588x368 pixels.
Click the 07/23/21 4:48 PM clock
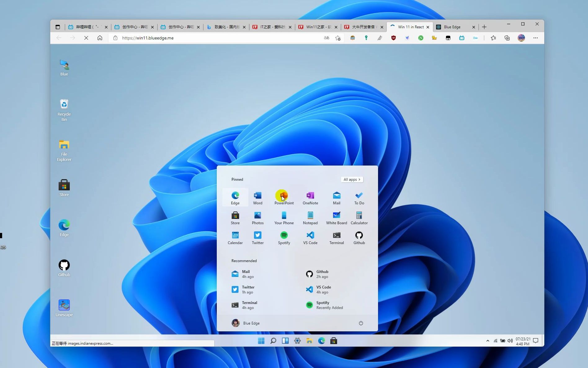pos(523,341)
